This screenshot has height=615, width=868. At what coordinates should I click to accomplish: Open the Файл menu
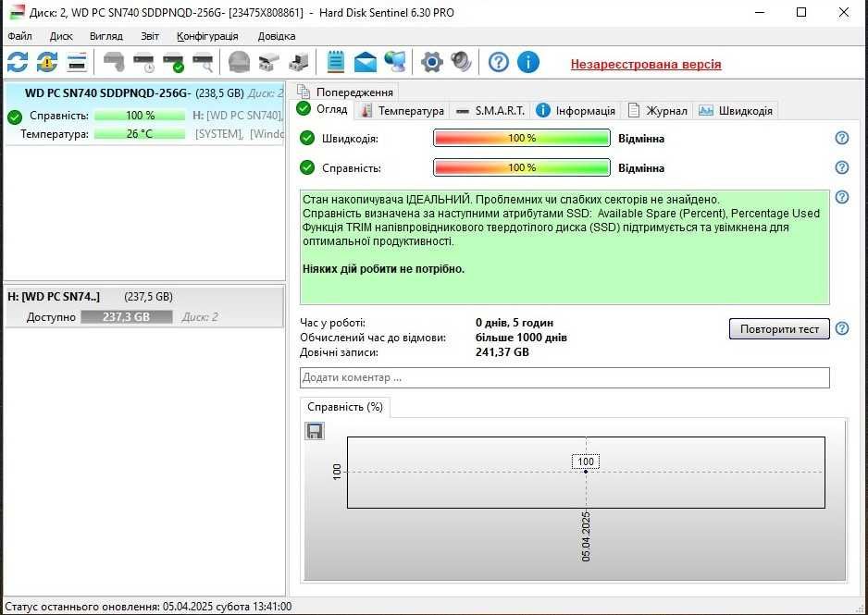coord(20,36)
